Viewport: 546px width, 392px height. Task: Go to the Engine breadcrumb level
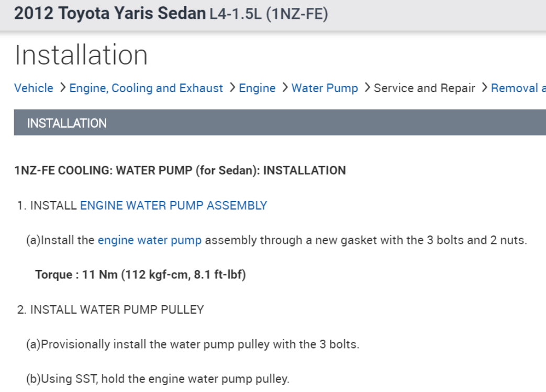(x=257, y=88)
